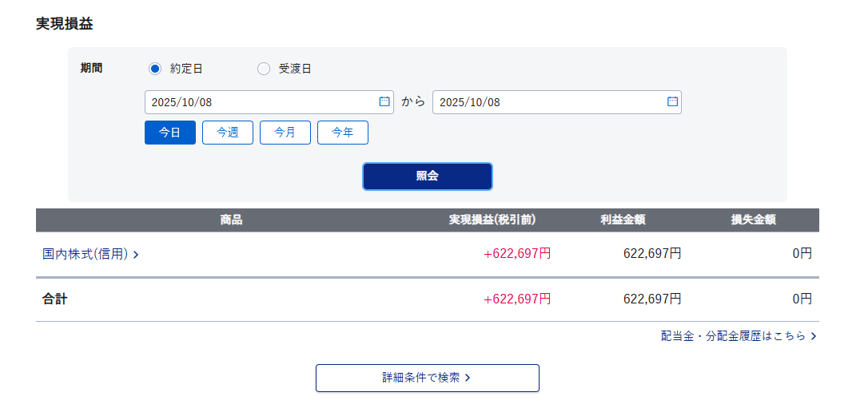Open the end date calendar picker

(x=672, y=102)
